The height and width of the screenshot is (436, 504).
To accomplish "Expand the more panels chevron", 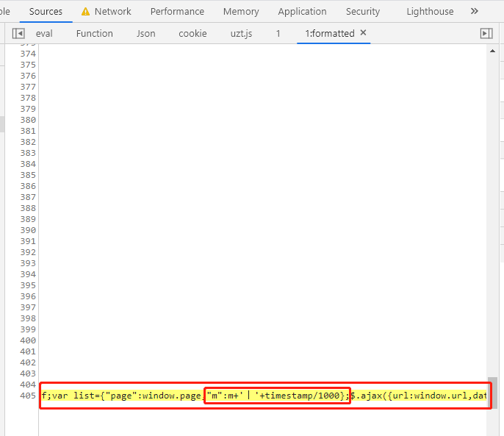I will (474, 11).
